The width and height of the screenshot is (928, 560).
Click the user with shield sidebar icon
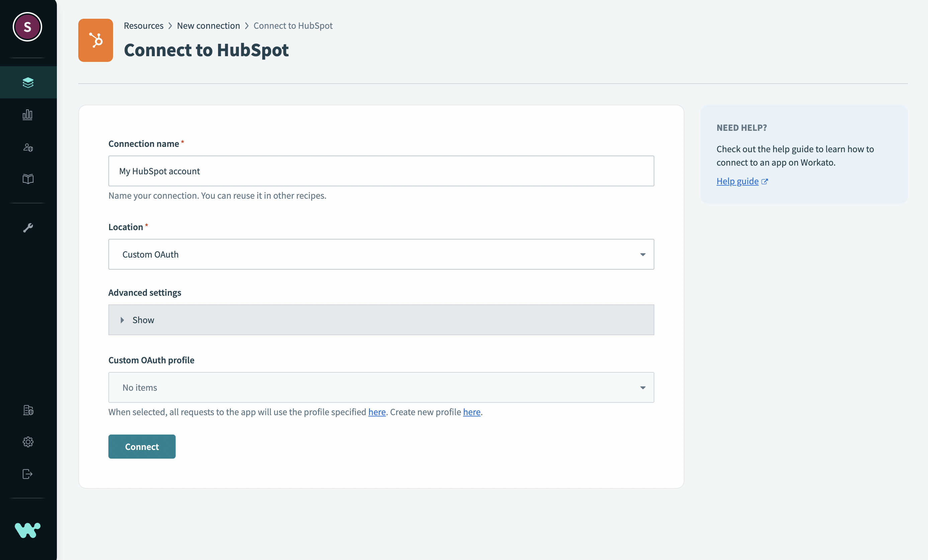28,147
